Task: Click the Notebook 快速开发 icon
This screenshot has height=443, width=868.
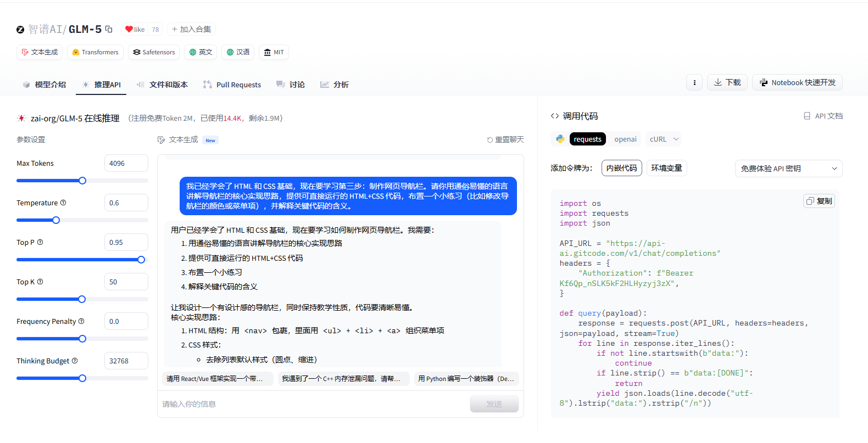Action: click(764, 82)
